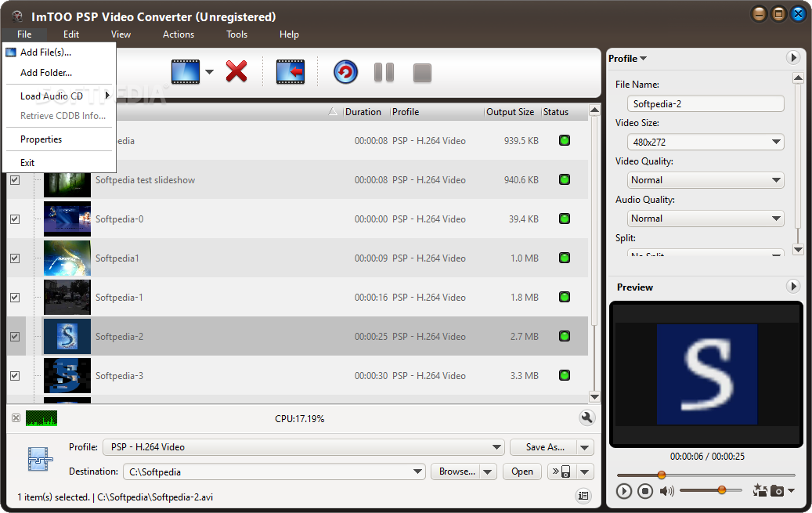Toggle the Softpedia-3 row checkbox
The image size is (812, 513).
[x=15, y=376]
